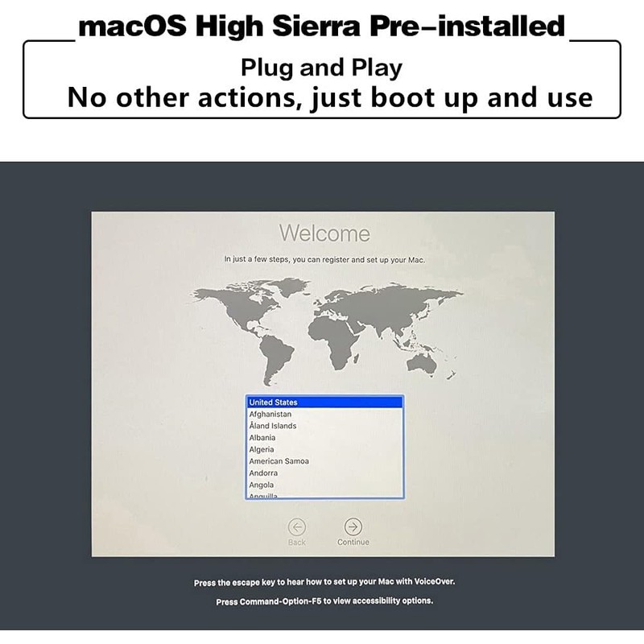Select Algeria from the countries
The image size is (644, 644).
tap(324, 449)
